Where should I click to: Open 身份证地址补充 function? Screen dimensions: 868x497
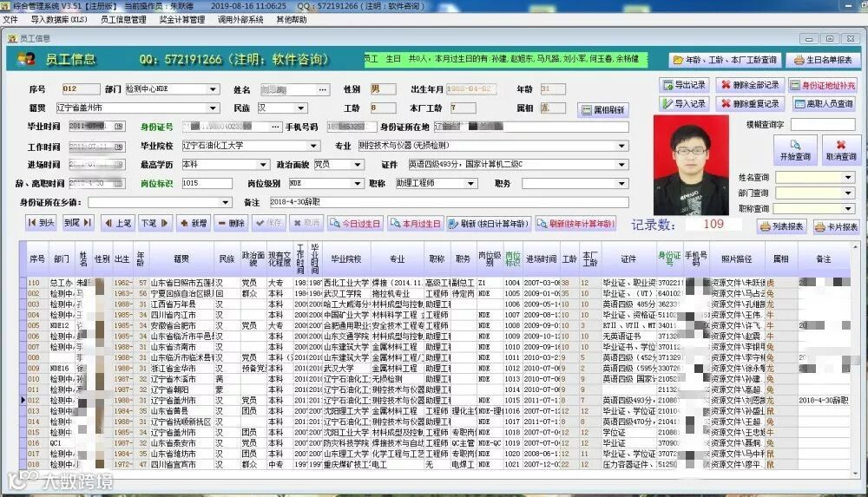[x=823, y=85]
